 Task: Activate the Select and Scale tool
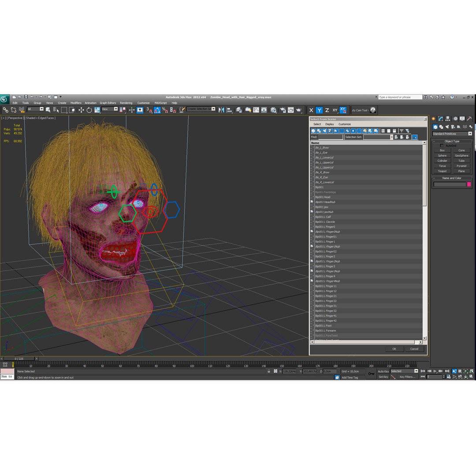pyautogui.click(x=97, y=110)
